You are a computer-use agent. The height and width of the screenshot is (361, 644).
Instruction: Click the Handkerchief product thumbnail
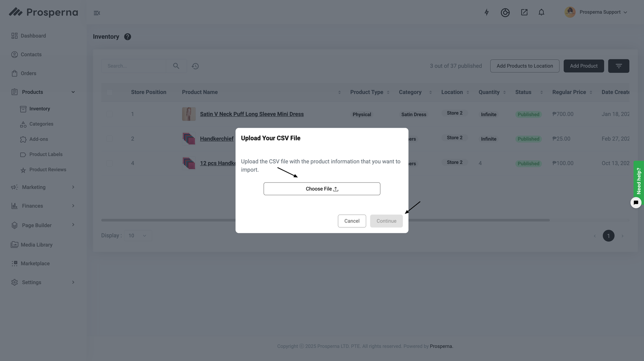pos(189,139)
